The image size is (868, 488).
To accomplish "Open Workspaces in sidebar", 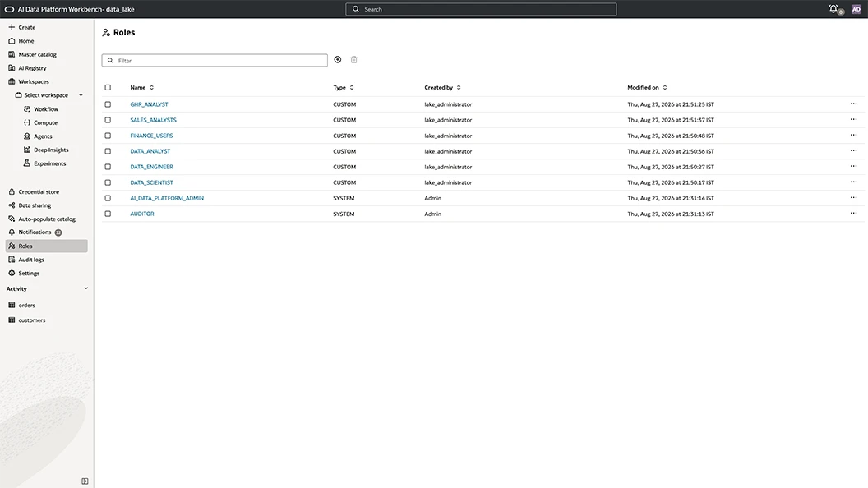I will click(29, 81).
